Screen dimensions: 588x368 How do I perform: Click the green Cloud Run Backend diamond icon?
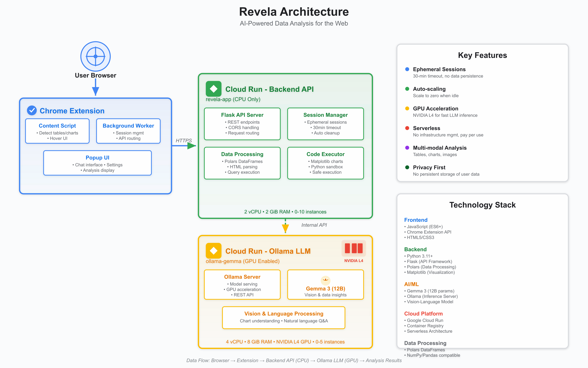click(x=213, y=89)
